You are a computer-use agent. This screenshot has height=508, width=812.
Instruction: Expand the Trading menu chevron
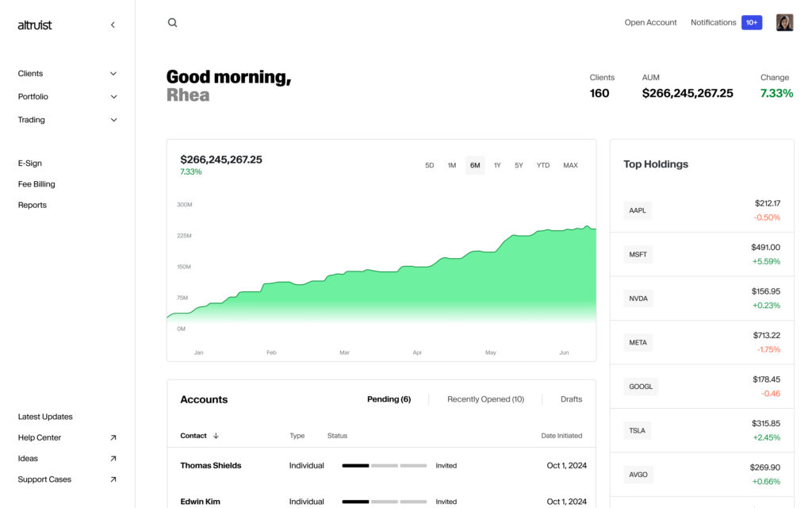(113, 120)
